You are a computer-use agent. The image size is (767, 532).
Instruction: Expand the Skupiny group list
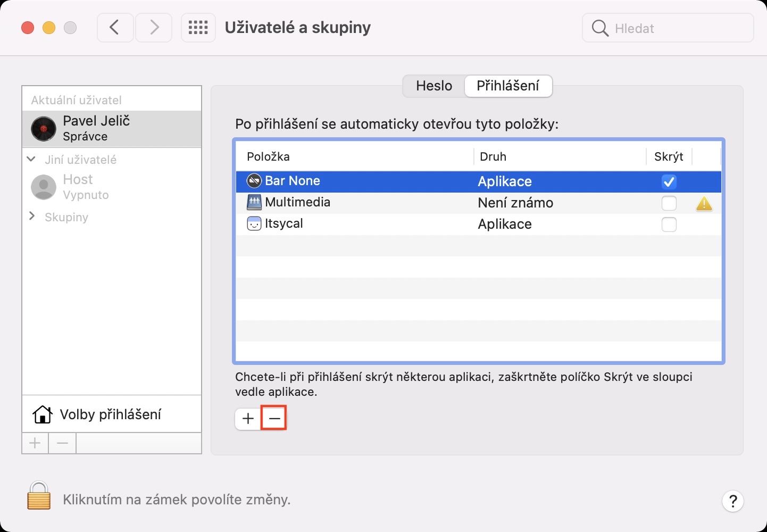pos(32,216)
